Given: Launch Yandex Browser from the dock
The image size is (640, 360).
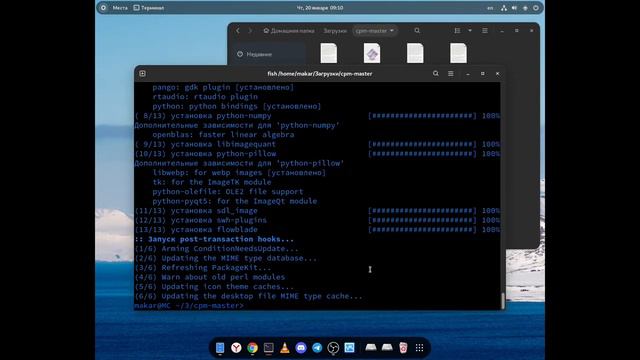Looking at the screenshot, I should pos(236,348).
